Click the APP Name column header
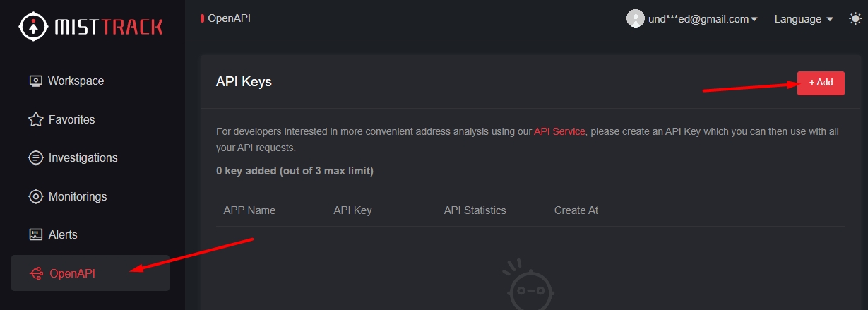Viewport: 868px width, 310px height. tap(249, 210)
